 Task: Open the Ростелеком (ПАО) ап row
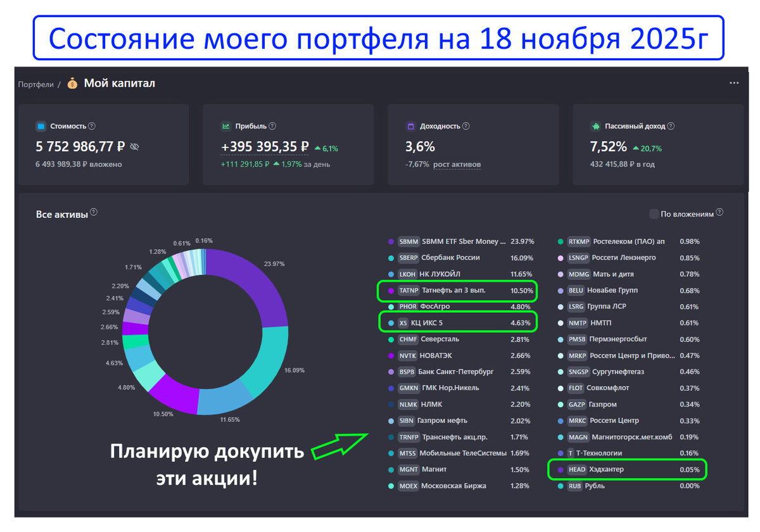(x=630, y=241)
